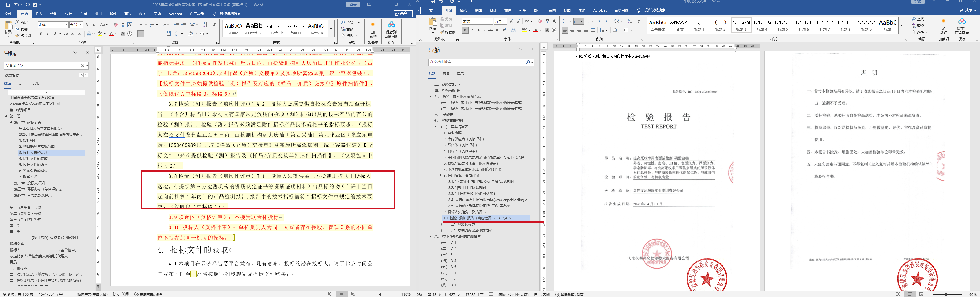Toggle Underline in left Word window

click(55, 34)
